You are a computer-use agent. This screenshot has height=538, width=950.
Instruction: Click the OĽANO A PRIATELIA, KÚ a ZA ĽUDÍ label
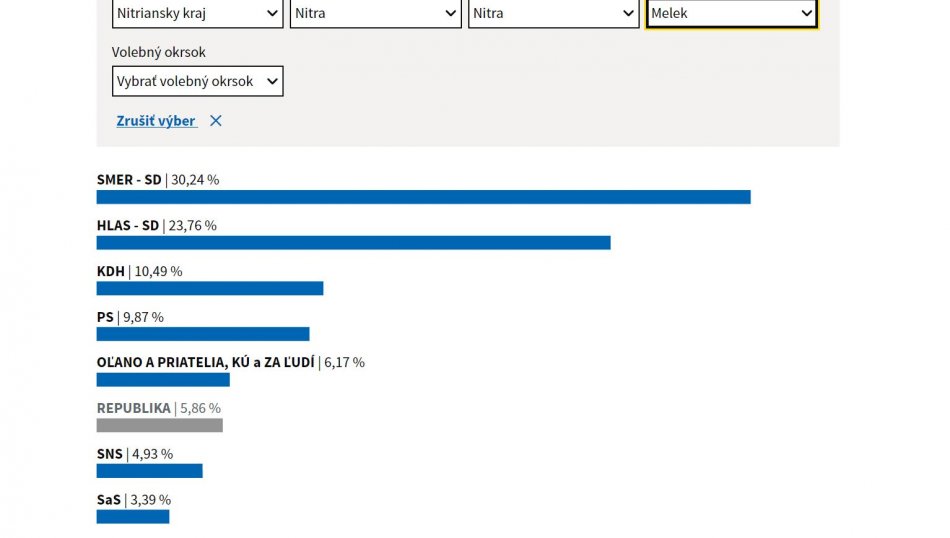[x=205, y=362]
